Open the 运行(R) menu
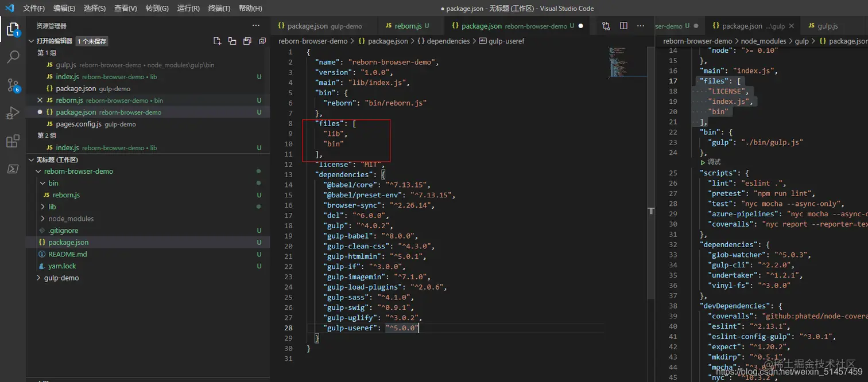The image size is (868, 382). pos(188,8)
